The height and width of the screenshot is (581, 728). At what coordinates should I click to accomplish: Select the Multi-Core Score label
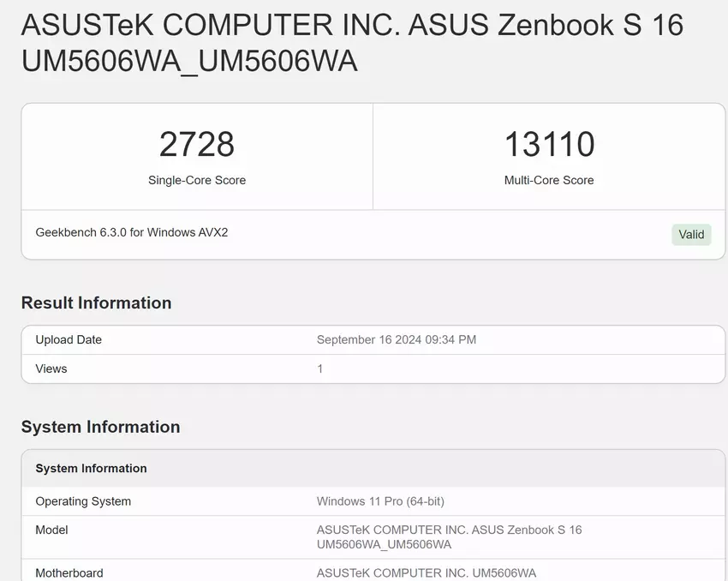coord(549,181)
